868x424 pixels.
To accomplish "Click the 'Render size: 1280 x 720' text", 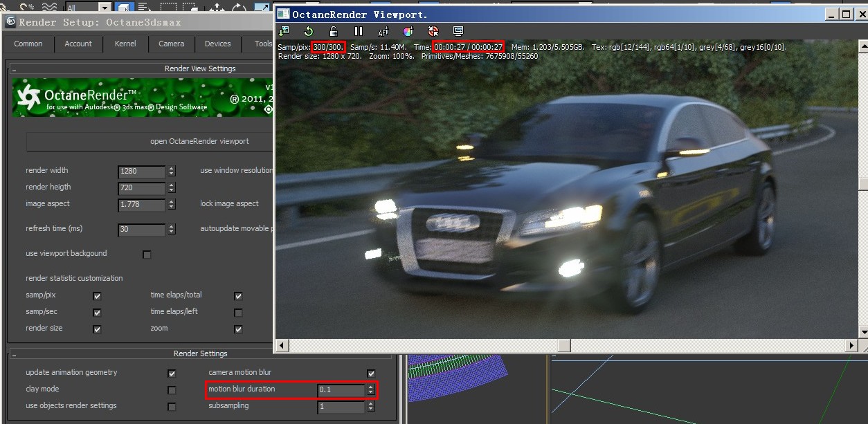I will click(x=320, y=56).
